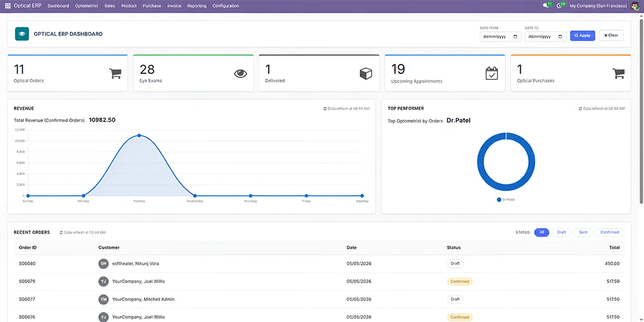Click the Optical Orders cart icon
The height and width of the screenshot is (322, 644).
point(115,73)
